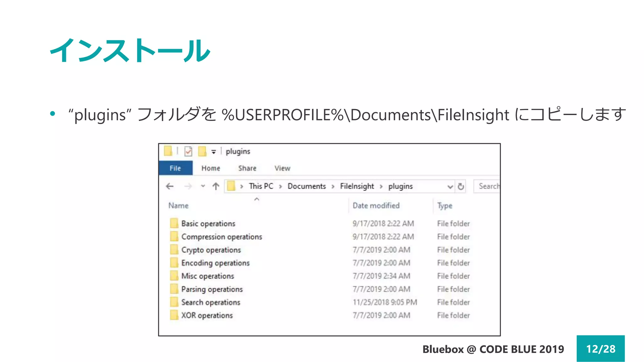
Task: Click folder icon of XOR operations
Action: coord(174,315)
